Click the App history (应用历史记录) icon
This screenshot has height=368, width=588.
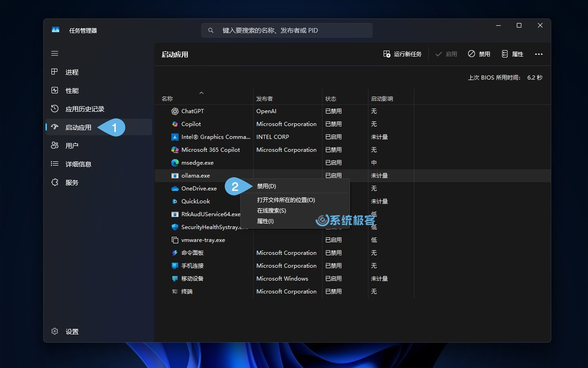click(x=55, y=109)
